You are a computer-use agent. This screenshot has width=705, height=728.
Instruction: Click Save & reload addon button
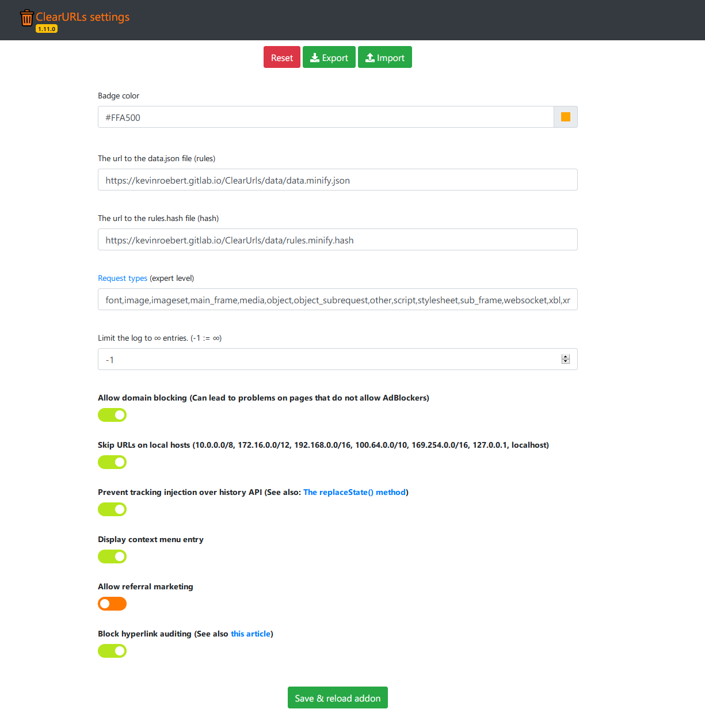click(x=337, y=698)
